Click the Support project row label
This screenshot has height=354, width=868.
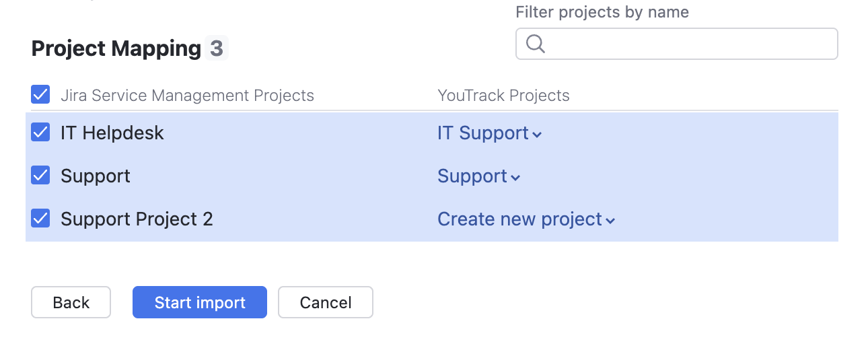click(96, 176)
